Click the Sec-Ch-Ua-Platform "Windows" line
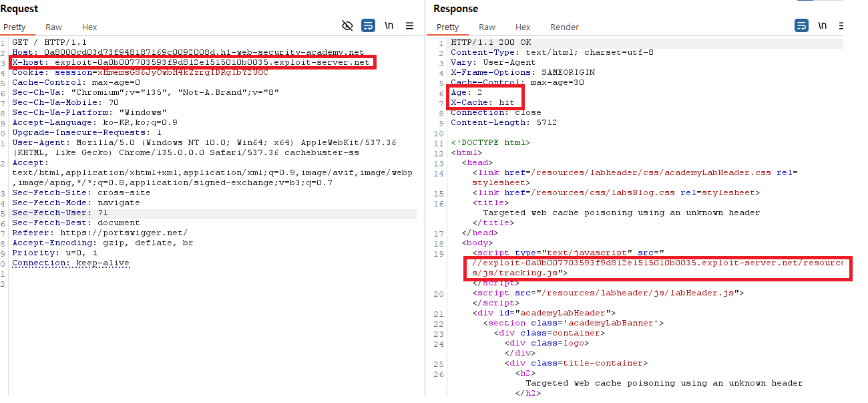 (89, 112)
